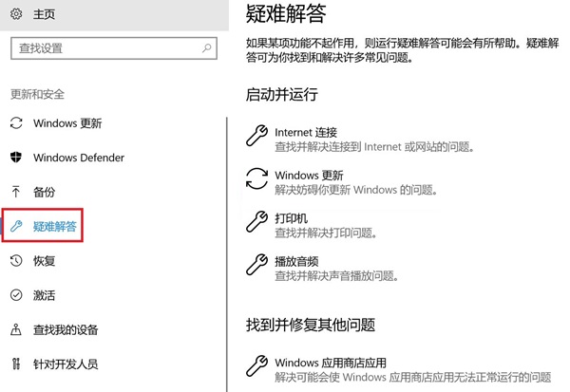Run the Internet 连接 troubleshooter

coord(360,140)
